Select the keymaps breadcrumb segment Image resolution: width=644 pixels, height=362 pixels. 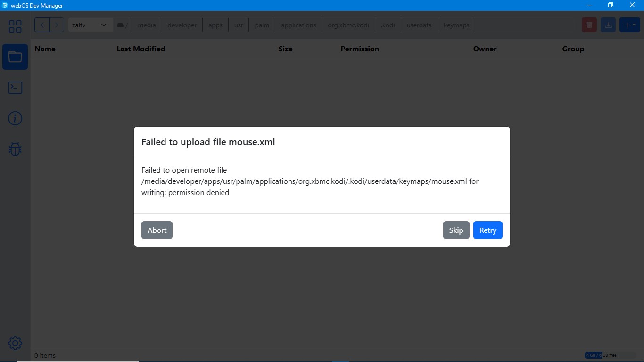tap(456, 25)
